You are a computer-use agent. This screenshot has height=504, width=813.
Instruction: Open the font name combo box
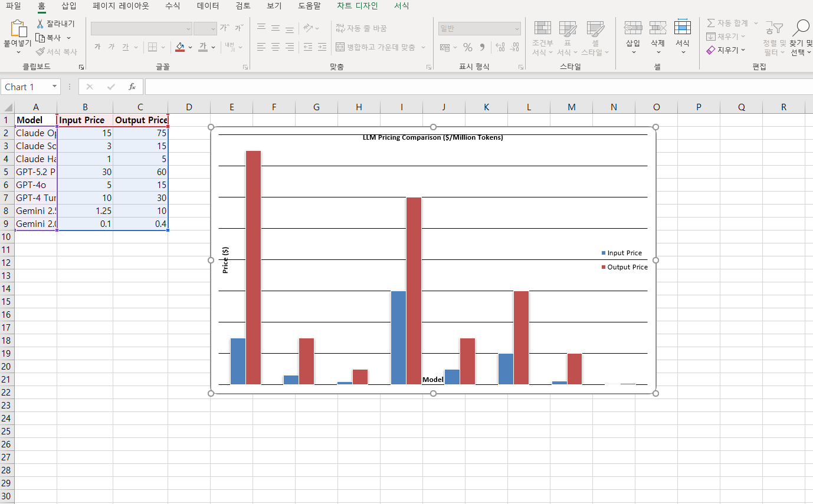[x=142, y=28]
